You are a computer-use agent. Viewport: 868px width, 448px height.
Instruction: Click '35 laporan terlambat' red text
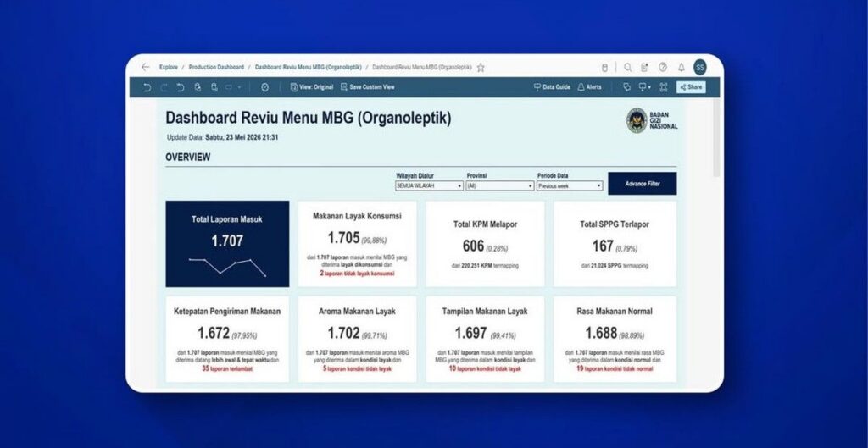click(x=227, y=368)
